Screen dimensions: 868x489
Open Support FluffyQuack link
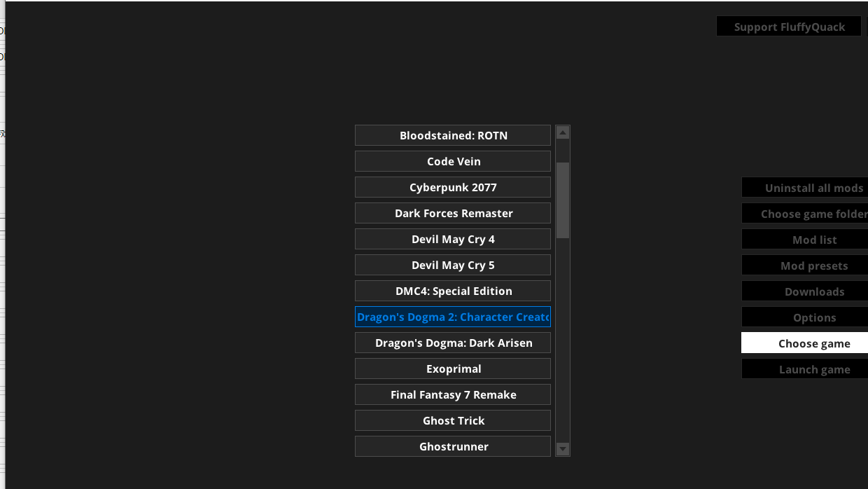click(789, 27)
